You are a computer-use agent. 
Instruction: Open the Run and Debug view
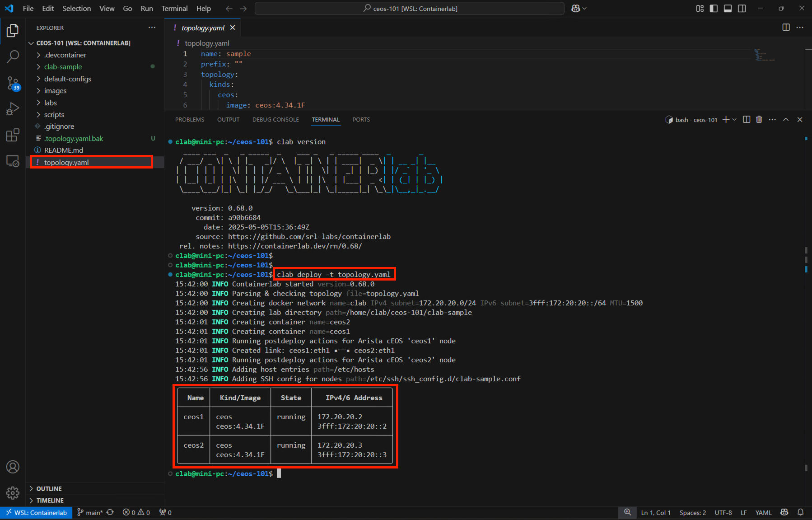13,108
